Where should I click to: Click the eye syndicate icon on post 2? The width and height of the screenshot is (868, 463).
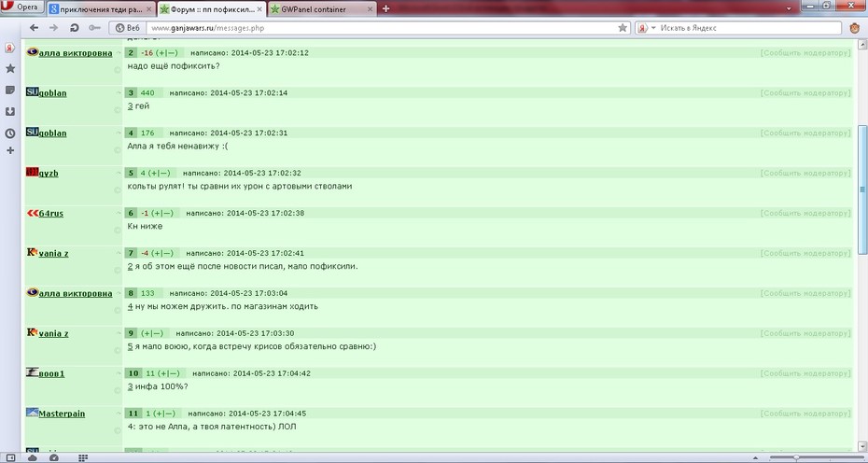pyautogui.click(x=32, y=52)
